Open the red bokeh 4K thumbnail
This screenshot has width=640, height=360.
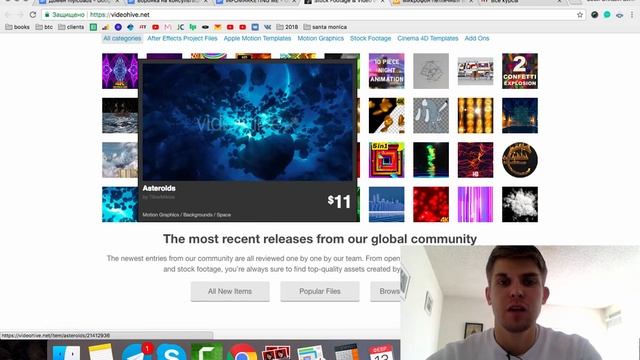click(x=431, y=204)
